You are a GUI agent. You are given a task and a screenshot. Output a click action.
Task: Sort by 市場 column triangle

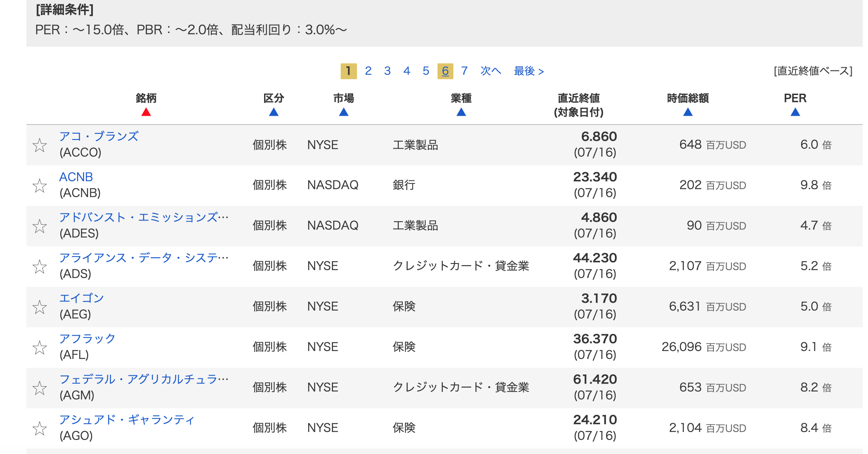(x=344, y=113)
